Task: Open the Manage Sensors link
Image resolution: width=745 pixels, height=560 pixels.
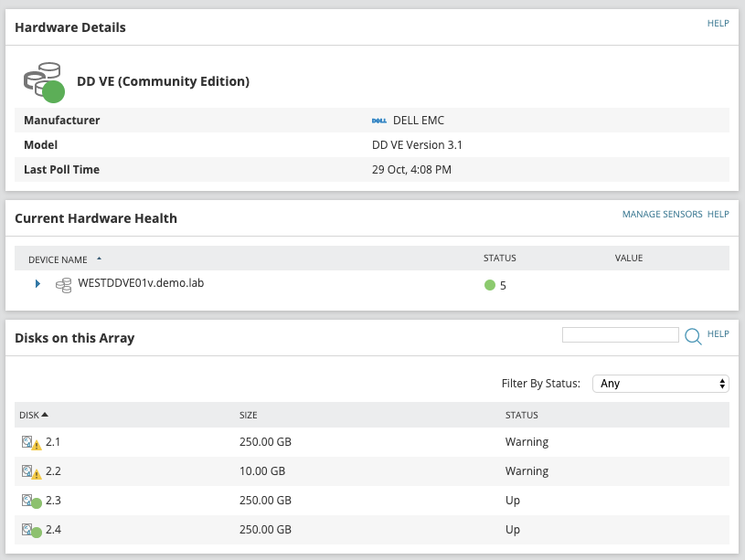Action: (x=662, y=215)
